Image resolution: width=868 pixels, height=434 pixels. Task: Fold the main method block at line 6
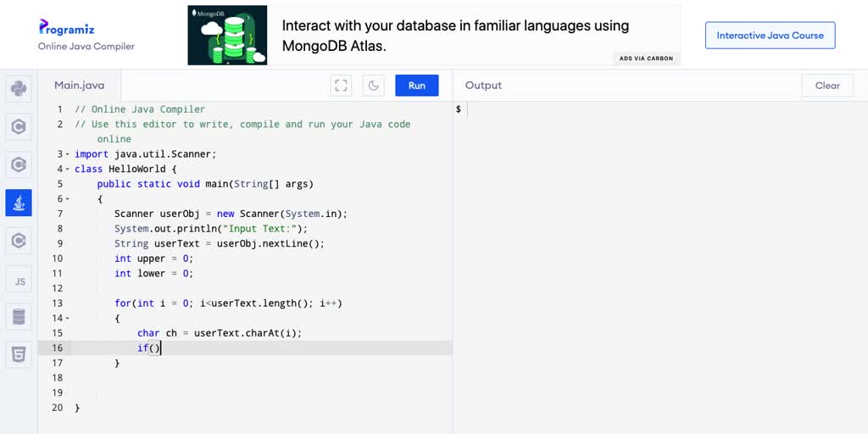pyautogui.click(x=68, y=199)
